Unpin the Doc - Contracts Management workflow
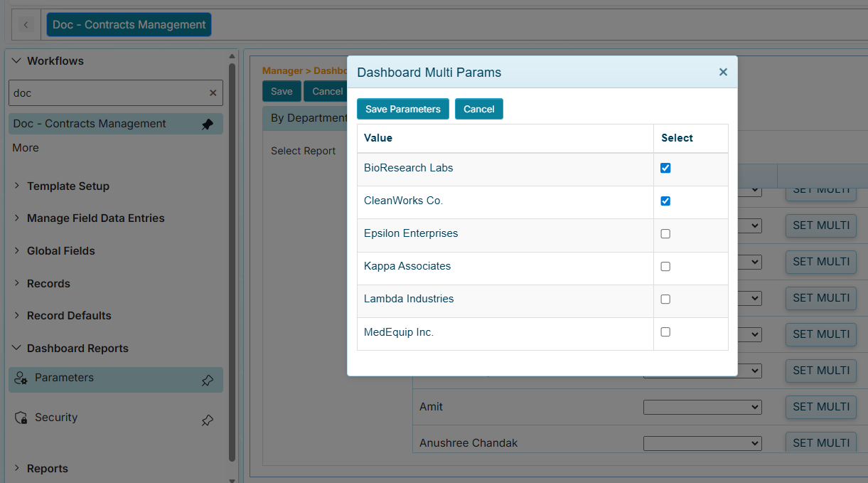 point(207,124)
